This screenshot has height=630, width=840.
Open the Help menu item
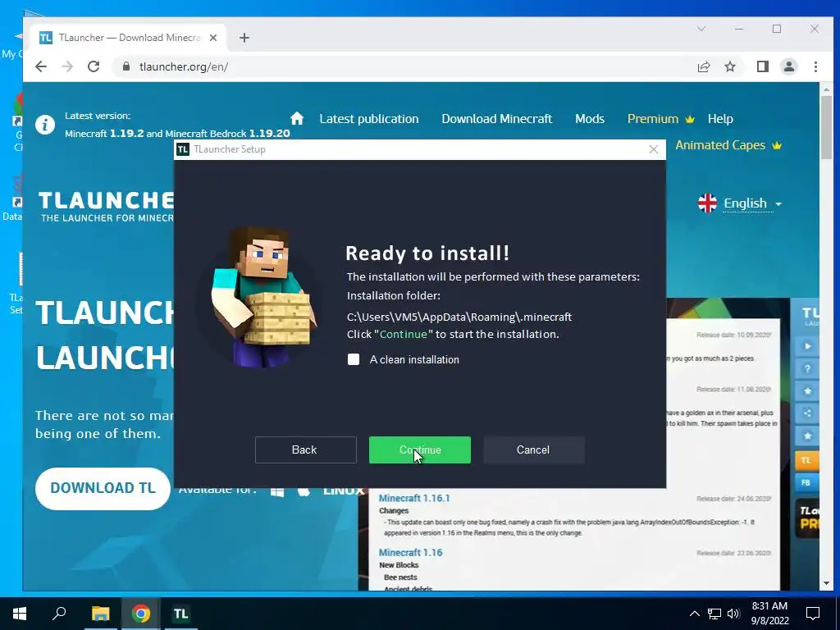click(720, 119)
